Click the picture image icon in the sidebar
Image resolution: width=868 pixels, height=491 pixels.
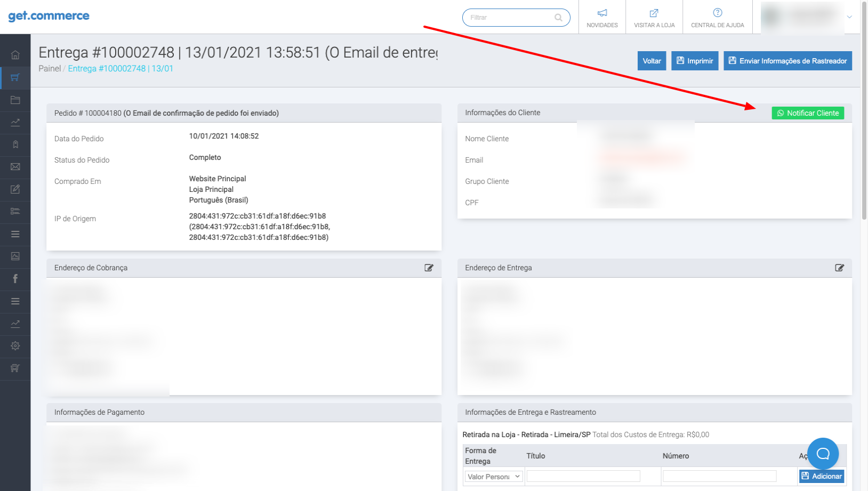[15, 256]
